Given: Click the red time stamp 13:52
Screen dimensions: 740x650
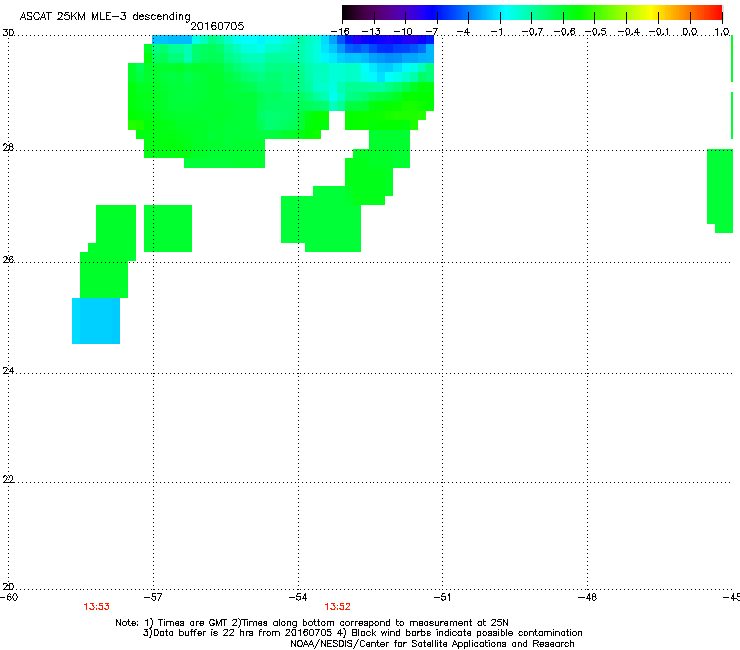Looking at the screenshot, I should 337,607.
